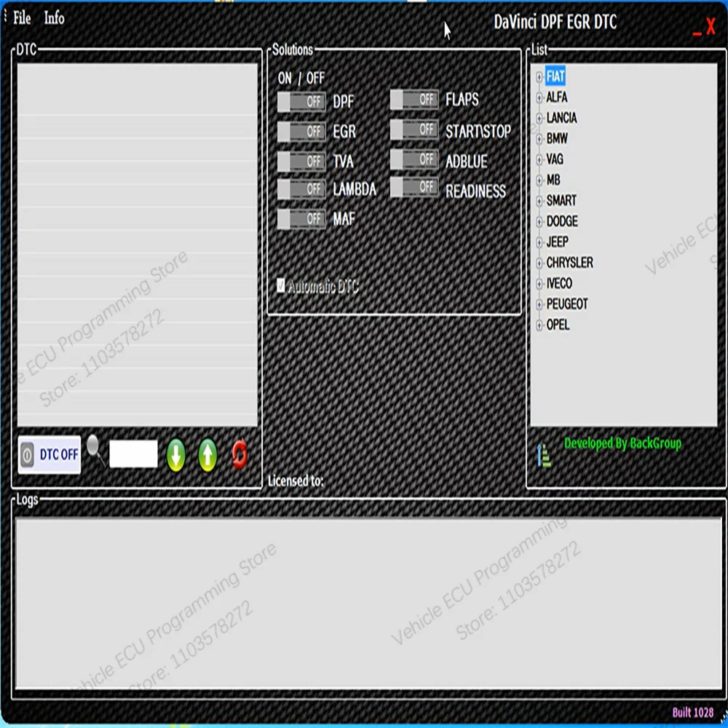Expand the ALFA tree node
Viewport: 728px width, 728px height.
click(x=539, y=98)
